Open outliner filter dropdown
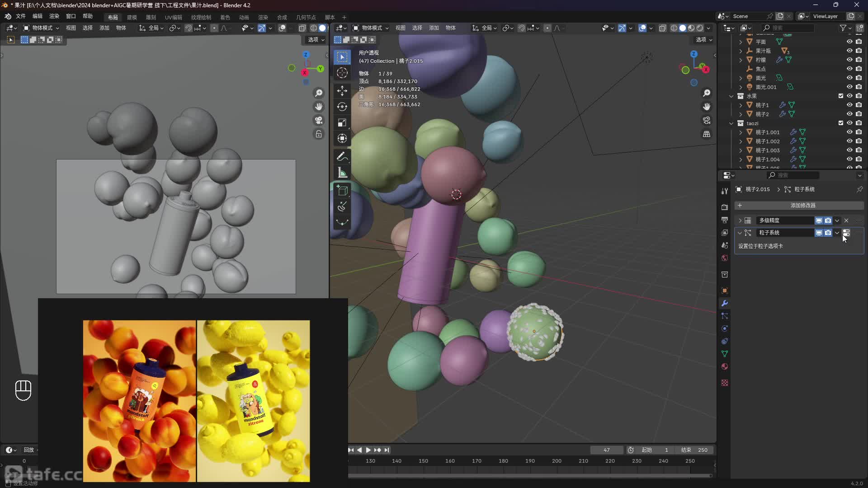The image size is (868, 488). (845, 28)
